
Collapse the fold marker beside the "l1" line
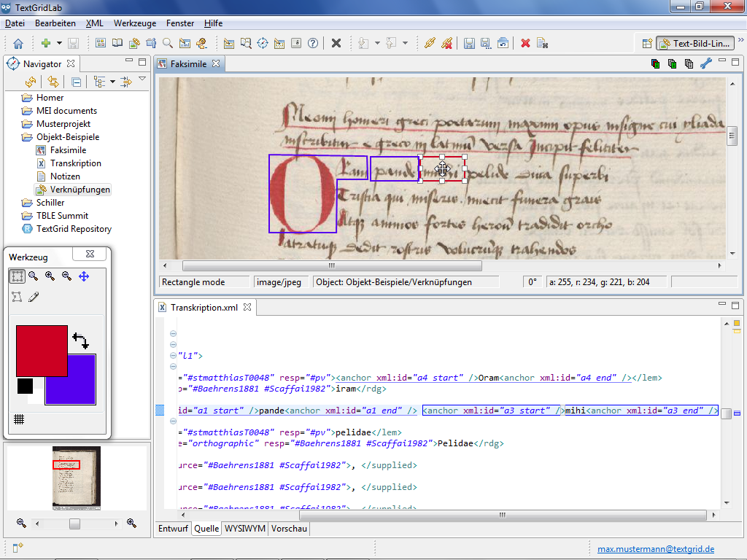(x=173, y=357)
